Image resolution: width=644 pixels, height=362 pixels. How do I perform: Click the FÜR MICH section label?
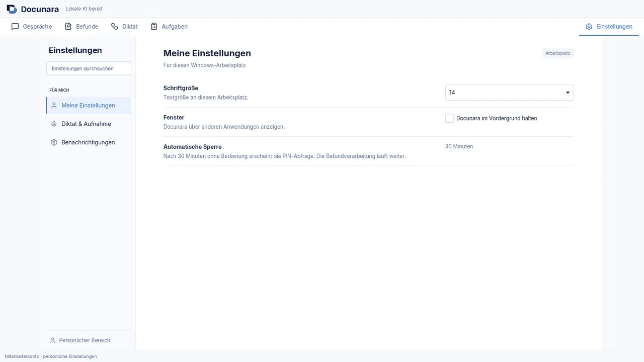coord(59,90)
